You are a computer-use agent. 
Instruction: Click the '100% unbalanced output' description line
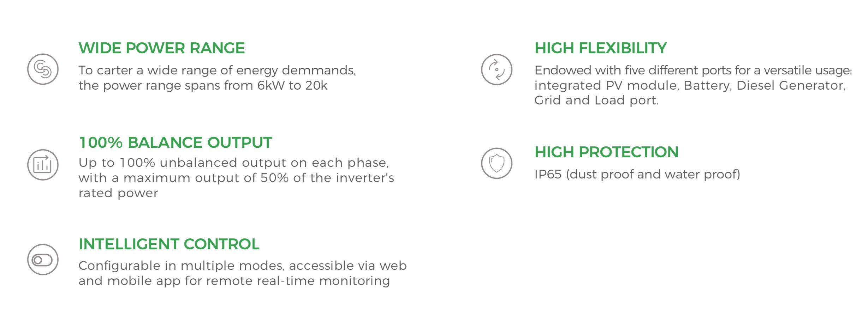point(234,163)
